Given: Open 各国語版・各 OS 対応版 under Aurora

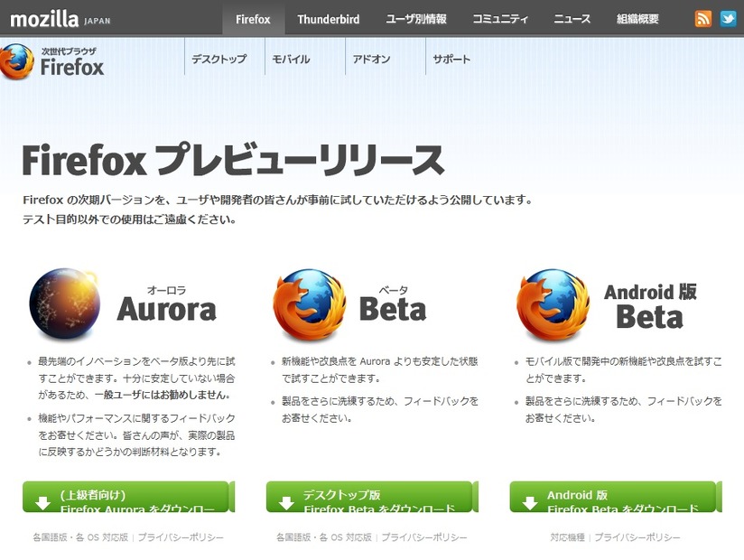Looking at the screenshot, I should point(80,537).
